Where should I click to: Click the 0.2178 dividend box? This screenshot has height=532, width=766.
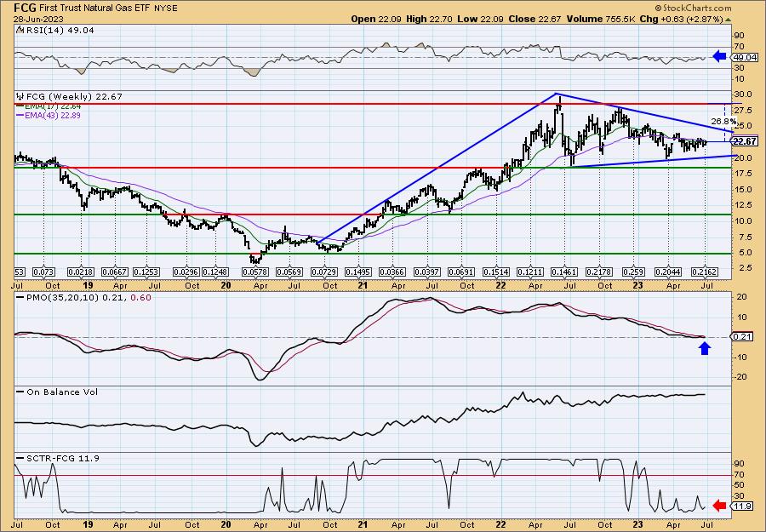click(x=600, y=272)
